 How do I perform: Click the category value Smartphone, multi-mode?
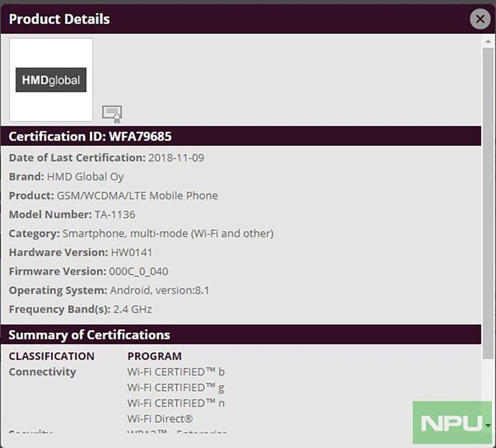pyautogui.click(x=168, y=233)
